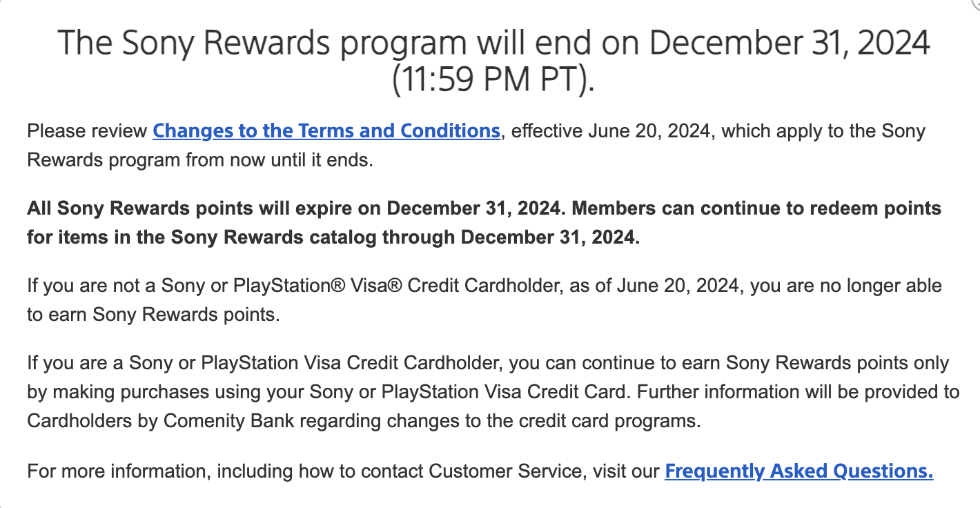980x508 pixels.
Task: Click the 'If you are not a Sony or PlayStation®' paragraph
Action: 484,300
